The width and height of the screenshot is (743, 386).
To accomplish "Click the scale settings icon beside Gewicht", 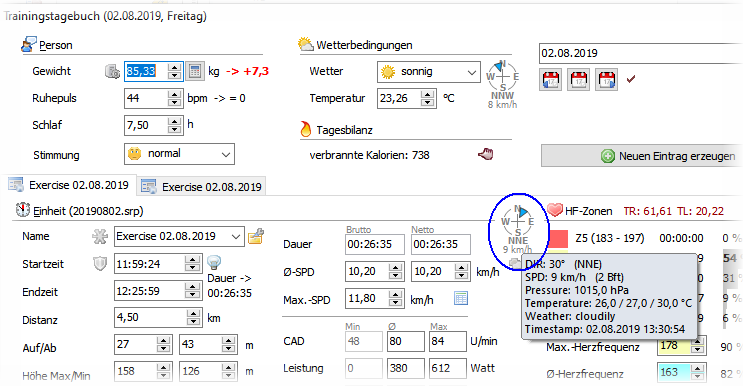I will coord(112,72).
